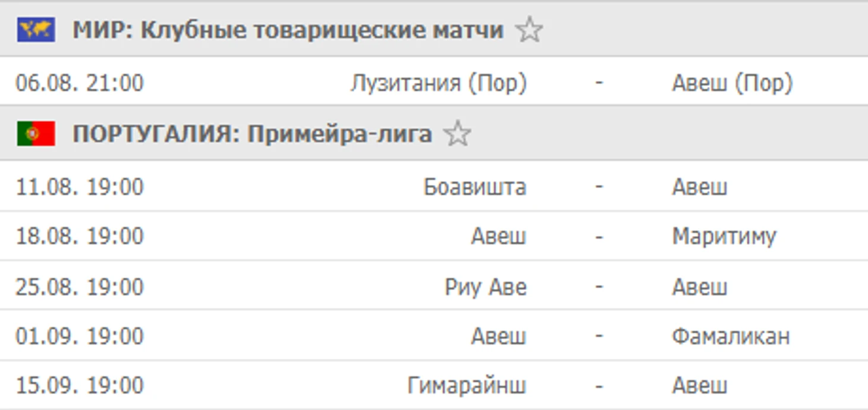Image resolution: width=868 pixels, height=410 pixels.
Task: Open the ПОРТУГАЛИЯ: Примейра-лига header
Action: (x=252, y=134)
